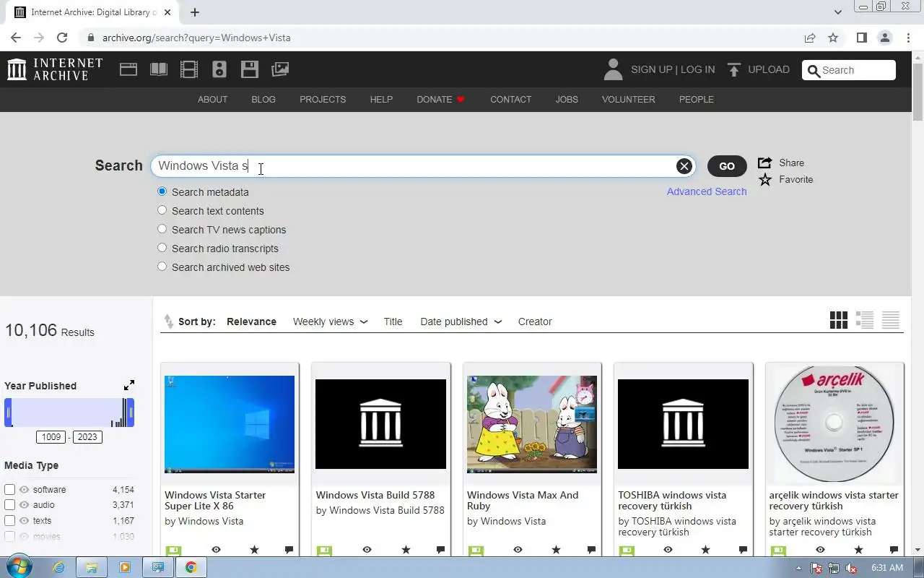Open Chrome tab search chevron
This screenshot has height=578, width=924.
(x=838, y=12)
